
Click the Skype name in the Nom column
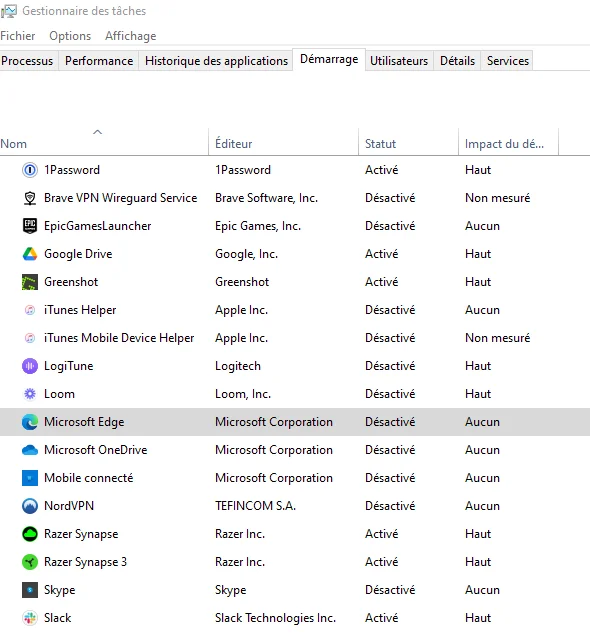pos(59,590)
